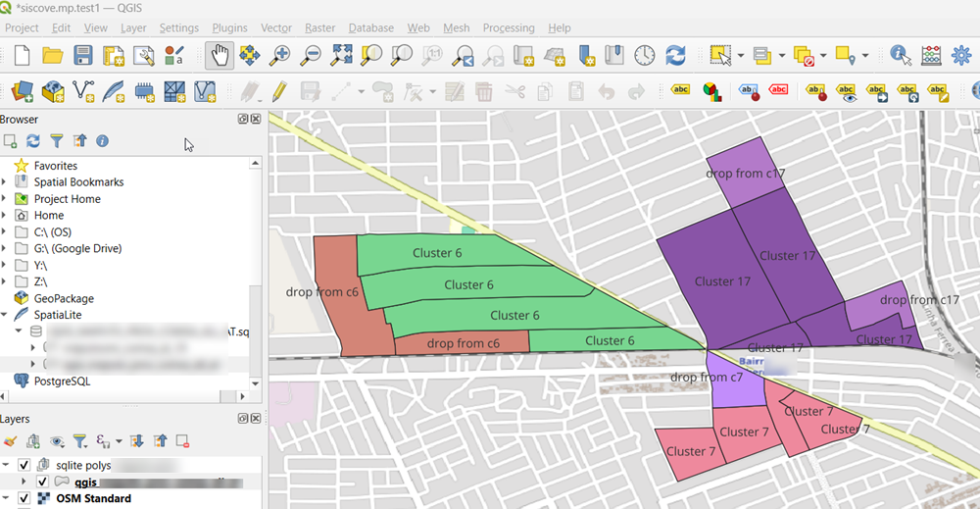The width and height of the screenshot is (980, 509).
Task: Uncheck the qgis layer visibility checkbox
Action: pyautogui.click(x=42, y=483)
